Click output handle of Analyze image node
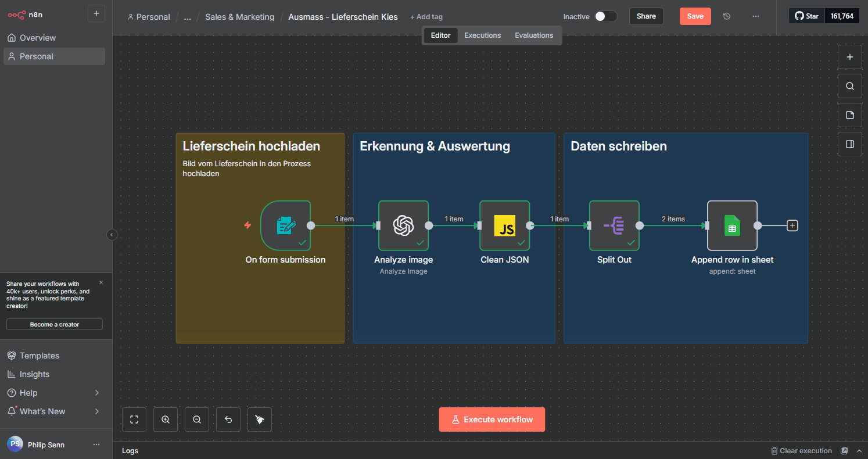The image size is (868, 459). (429, 225)
